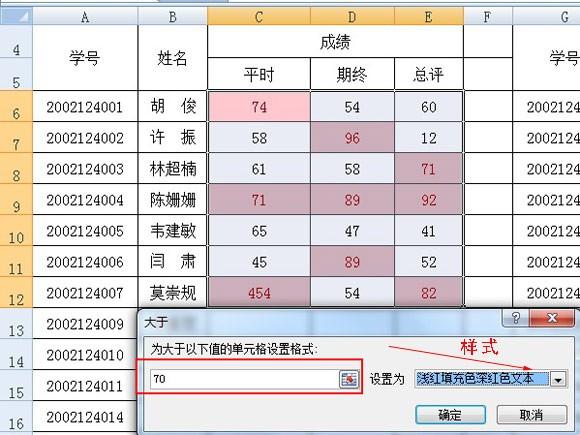Click the name cell 林超楠
Image resolution: width=580 pixels, height=435 pixels.
pyautogui.click(x=173, y=169)
